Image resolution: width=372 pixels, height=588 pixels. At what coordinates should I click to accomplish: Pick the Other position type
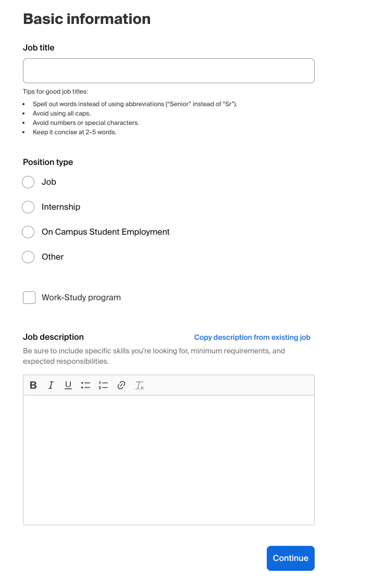click(x=28, y=257)
